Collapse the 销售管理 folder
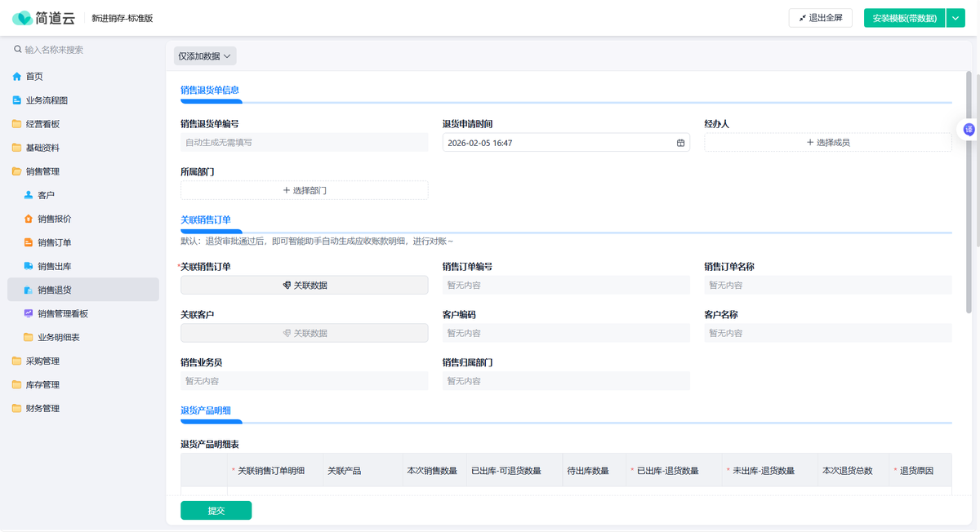This screenshot has width=980, height=532. coord(83,171)
